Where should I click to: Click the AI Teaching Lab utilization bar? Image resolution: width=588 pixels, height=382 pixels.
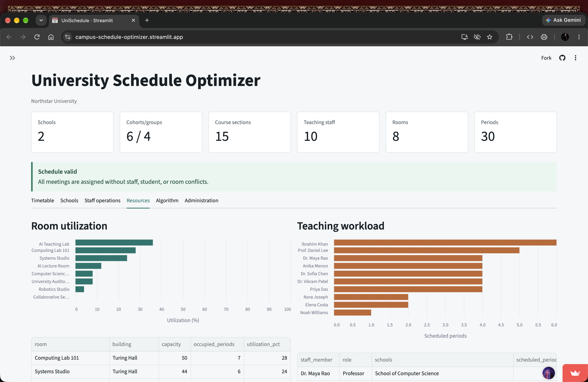[114, 242]
